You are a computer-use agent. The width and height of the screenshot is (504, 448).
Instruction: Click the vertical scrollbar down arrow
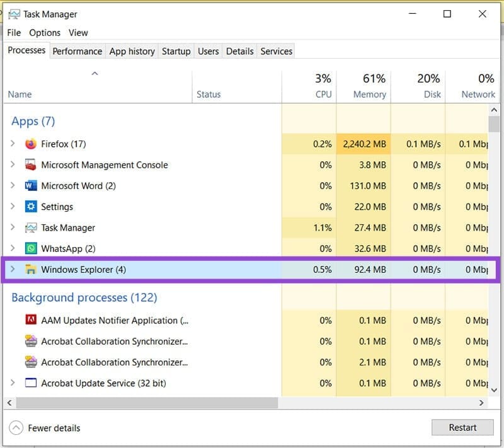[495, 390]
